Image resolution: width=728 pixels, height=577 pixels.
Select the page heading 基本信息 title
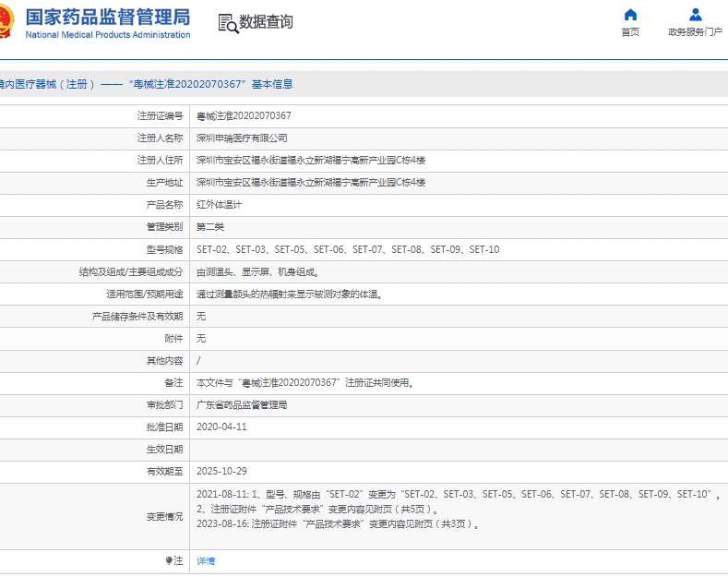[x=272, y=84]
